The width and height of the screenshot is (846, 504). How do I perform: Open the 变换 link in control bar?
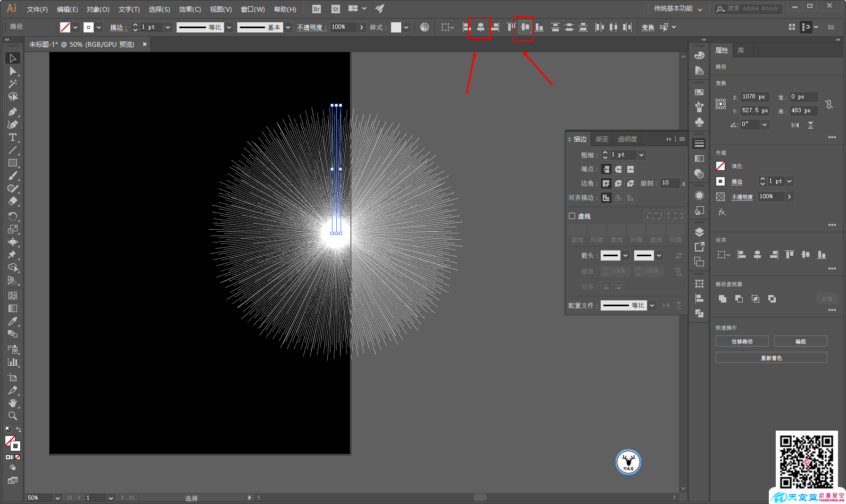(x=648, y=28)
